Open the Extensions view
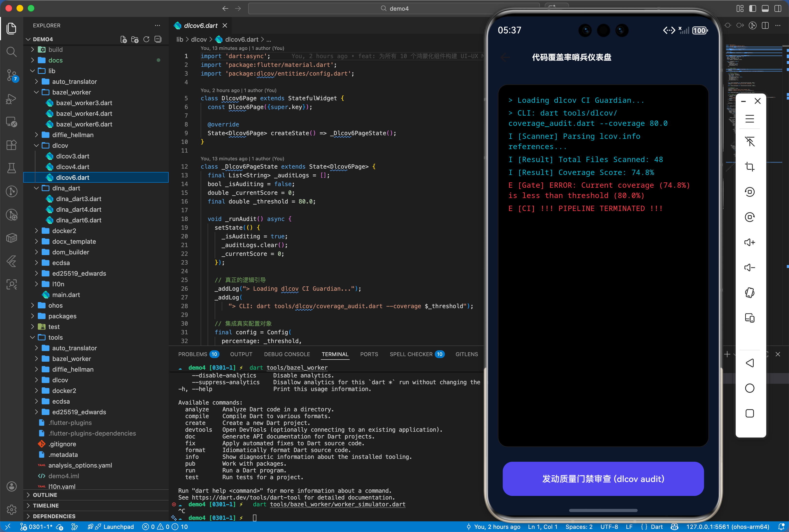Screen dimensions: 789x532 point(12,145)
